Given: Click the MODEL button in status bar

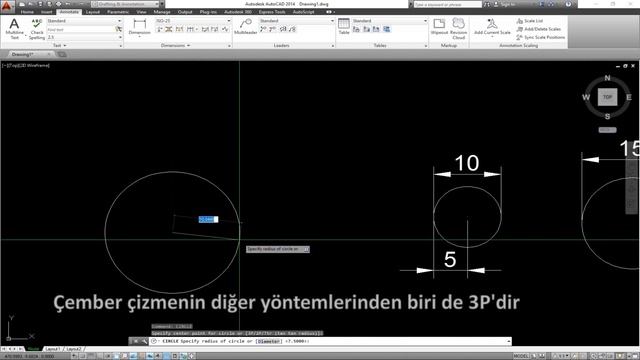Looking at the screenshot, I should [521, 356].
